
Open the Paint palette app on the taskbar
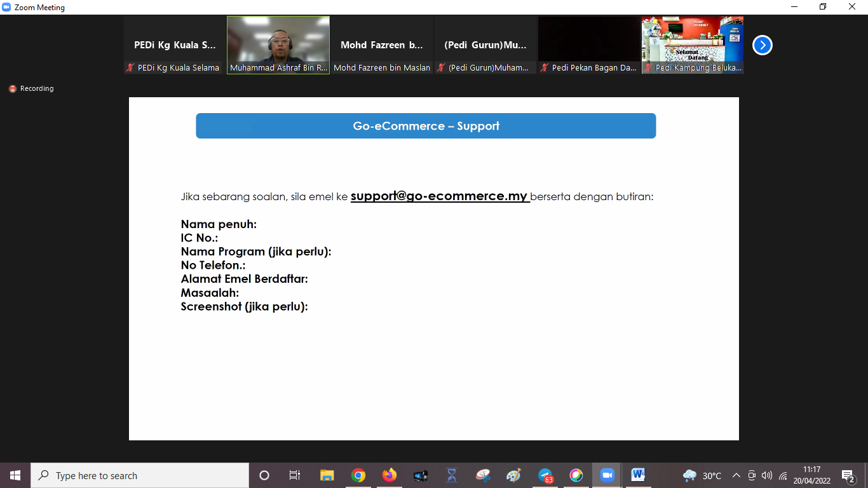pos(514,475)
